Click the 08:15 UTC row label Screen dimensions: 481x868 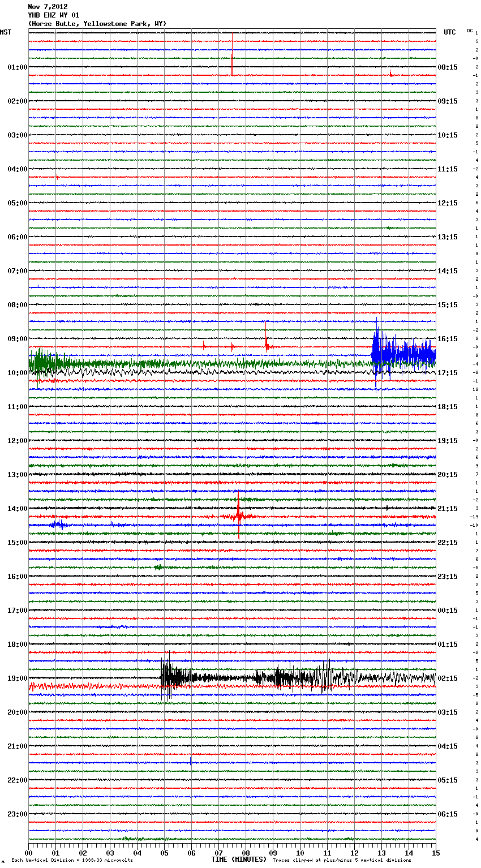(448, 67)
